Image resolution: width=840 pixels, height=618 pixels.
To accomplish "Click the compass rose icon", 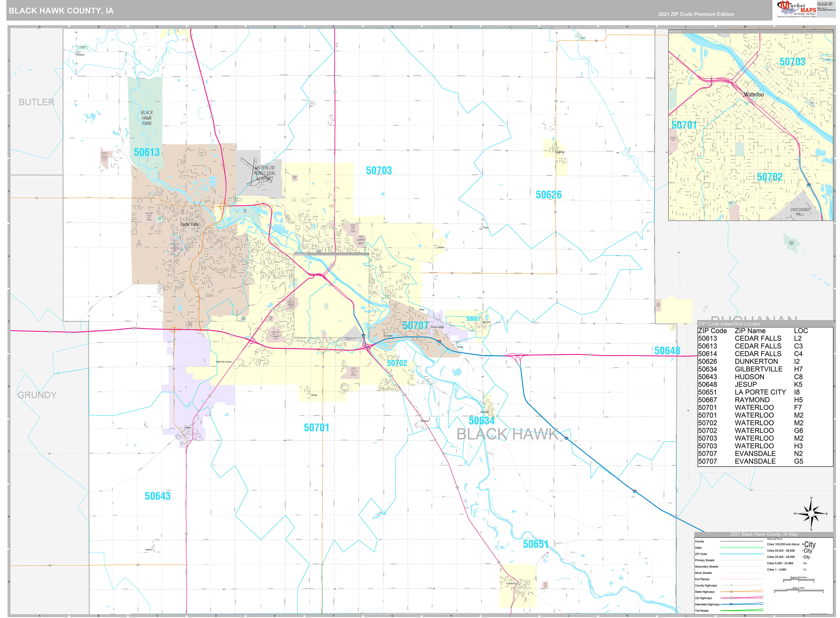I will click(811, 514).
